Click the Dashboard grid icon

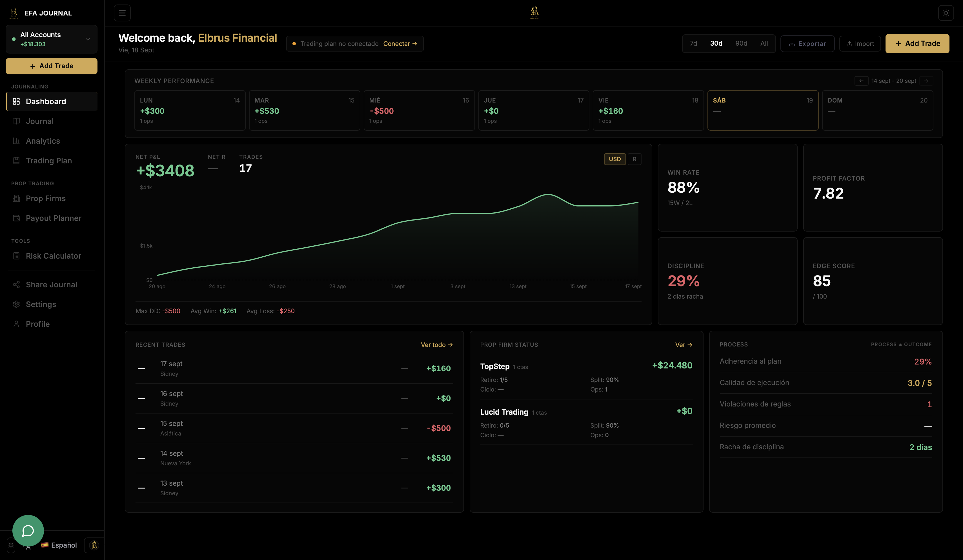click(16, 102)
